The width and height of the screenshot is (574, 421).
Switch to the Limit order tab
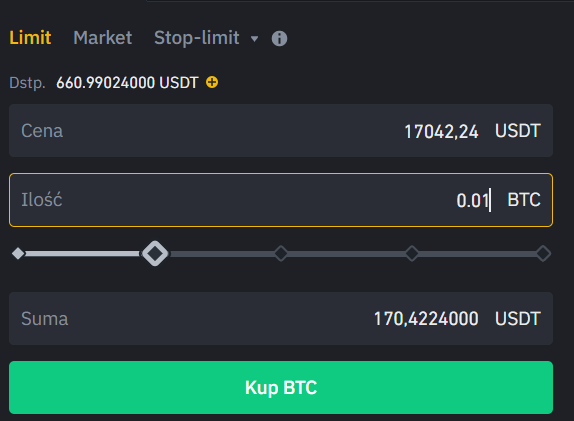(30, 38)
